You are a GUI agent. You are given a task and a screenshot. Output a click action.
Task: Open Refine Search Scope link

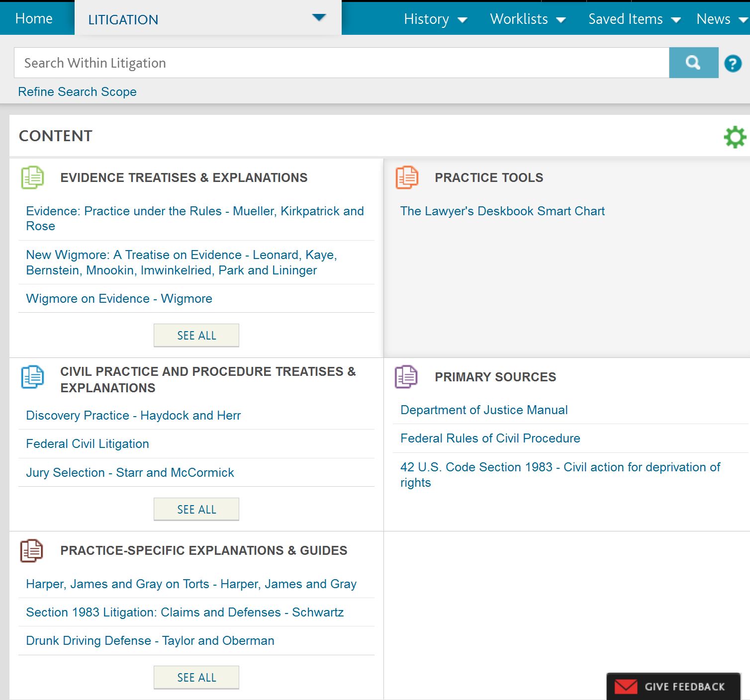coord(77,92)
